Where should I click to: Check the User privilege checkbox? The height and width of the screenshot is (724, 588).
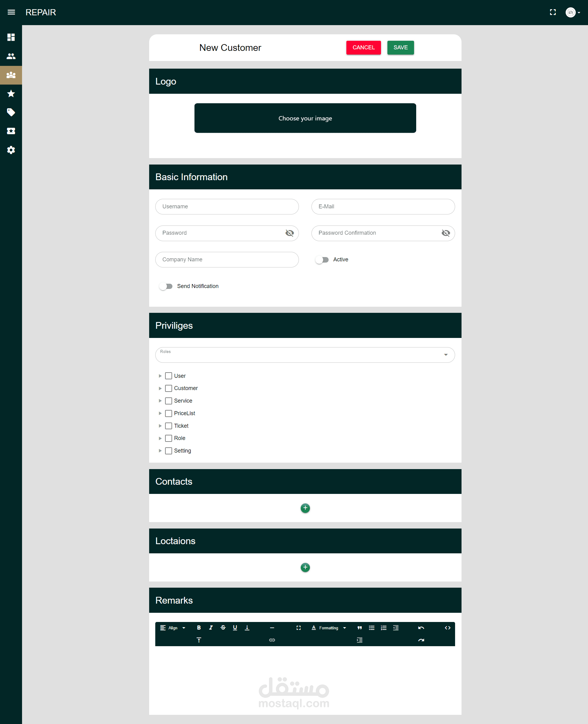[168, 376]
